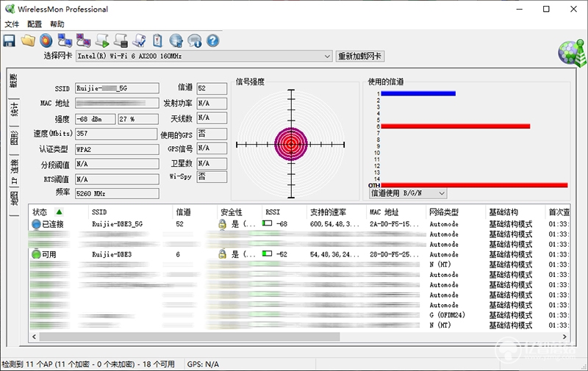588x371 pixels.
Task: Open the 文件 menu
Action: click(x=12, y=24)
